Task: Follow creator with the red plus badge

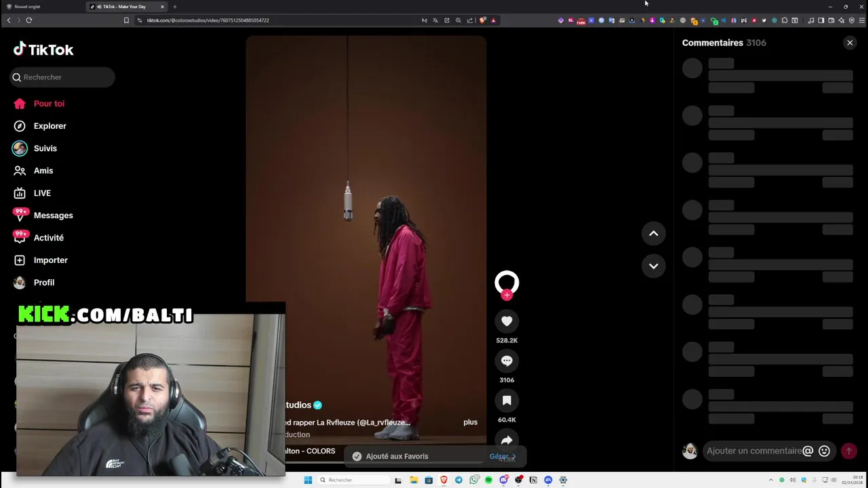Action: pyautogui.click(x=507, y=295)
